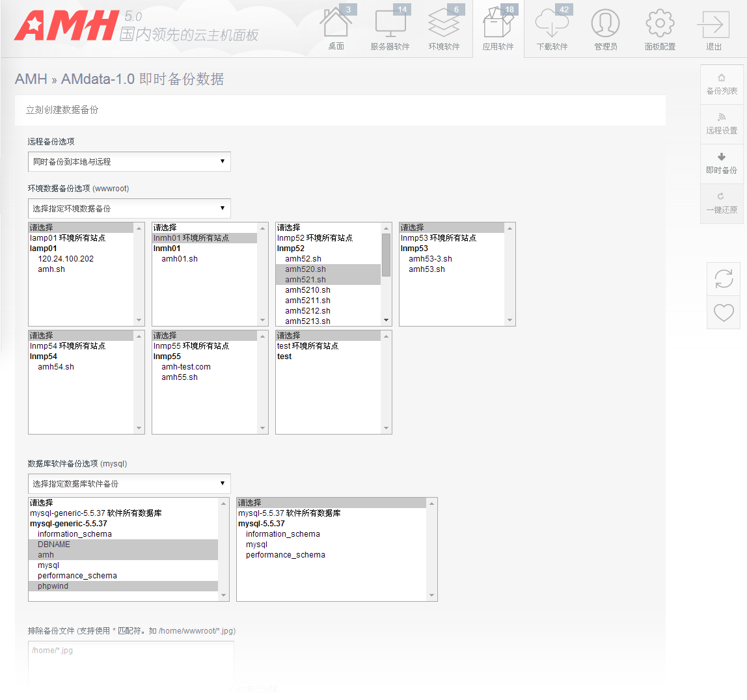Open the 选择指定数据库软件备份 dropdown
747x700 pixels.
(129, 484)
